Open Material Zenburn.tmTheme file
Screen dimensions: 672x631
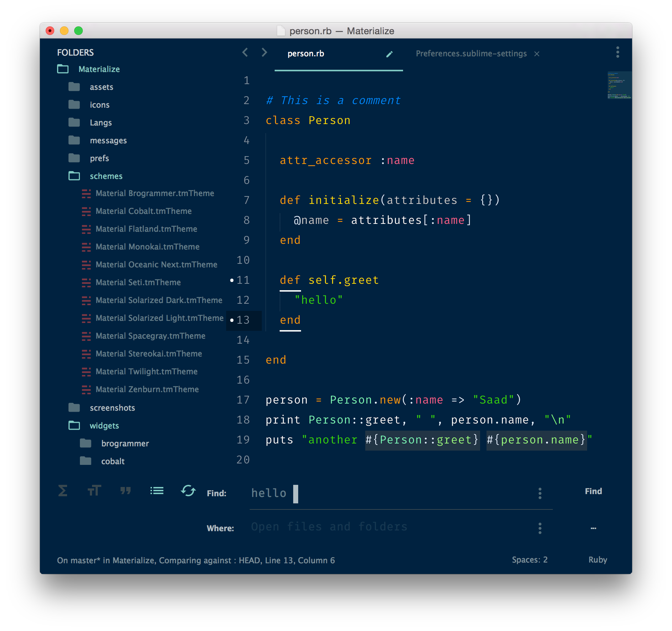pyautogui.click(x=147, y=389)
